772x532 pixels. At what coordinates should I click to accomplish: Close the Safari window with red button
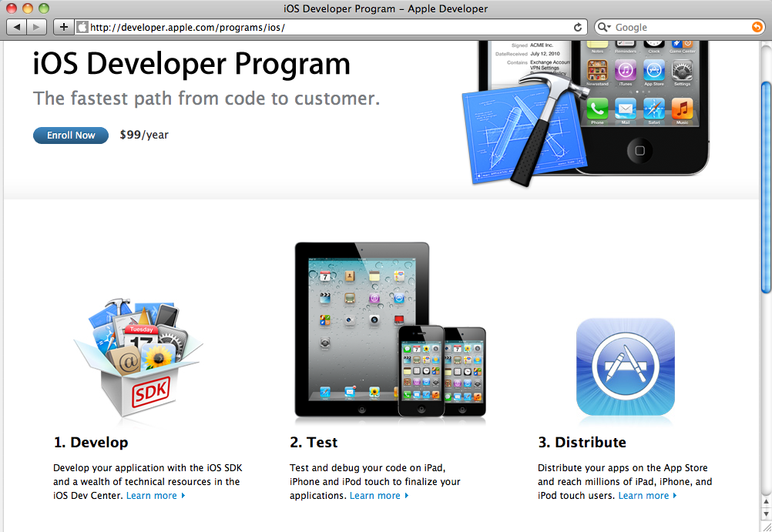pyautogui.click(x=12, y=8)
